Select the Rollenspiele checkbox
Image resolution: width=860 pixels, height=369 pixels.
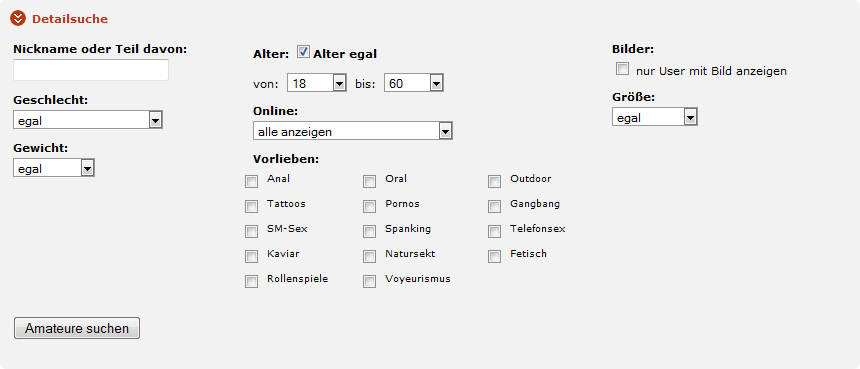tap(251, 282)
